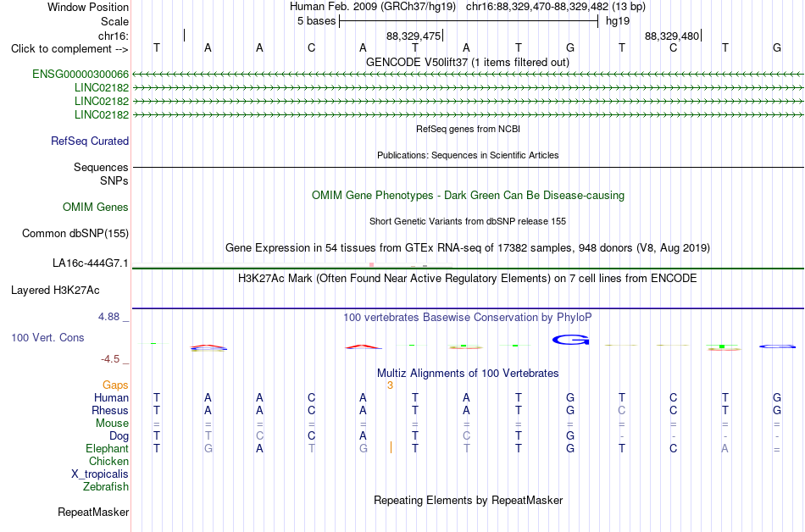This screenshot has height=532, width=805.
Task: Click the Layered H3K27Ac track label
Action: pos(55,291)
